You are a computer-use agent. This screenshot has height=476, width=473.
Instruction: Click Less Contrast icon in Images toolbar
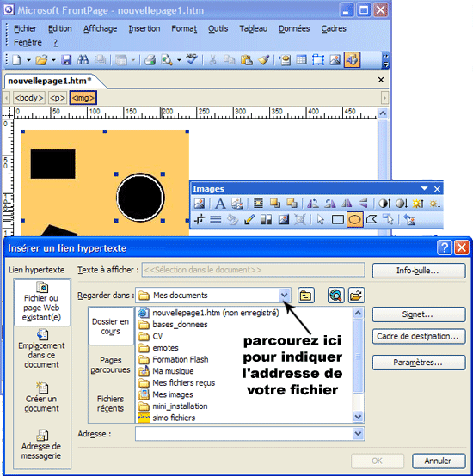[402, 204]
